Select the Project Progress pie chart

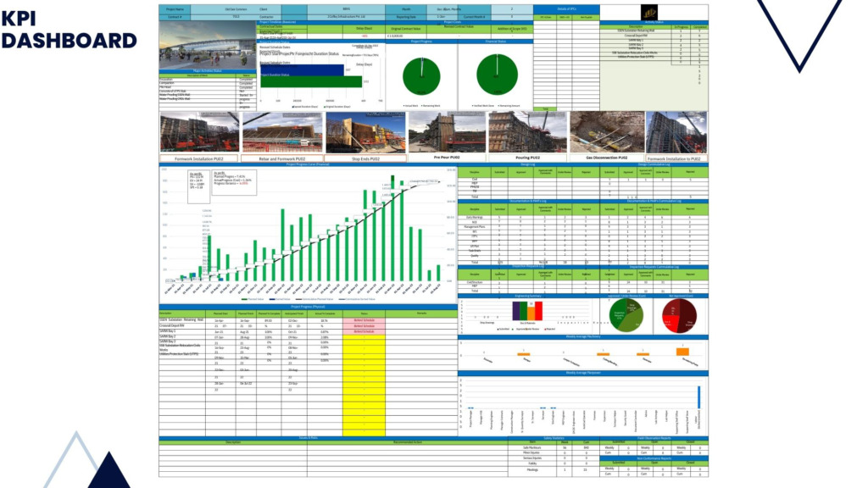pos(421,75)
